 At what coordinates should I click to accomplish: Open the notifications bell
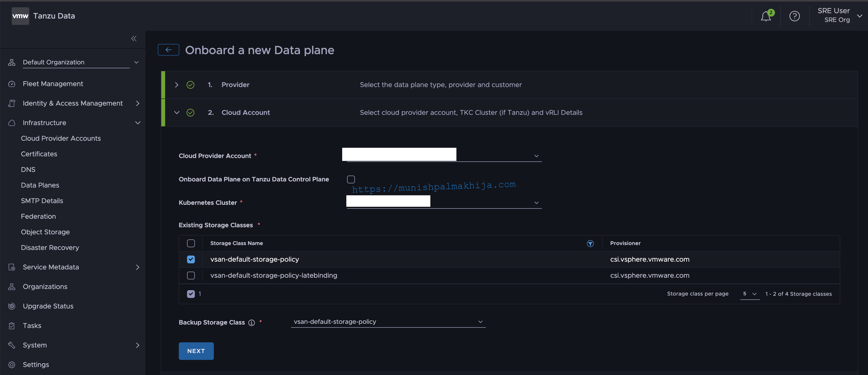point(766,16)
